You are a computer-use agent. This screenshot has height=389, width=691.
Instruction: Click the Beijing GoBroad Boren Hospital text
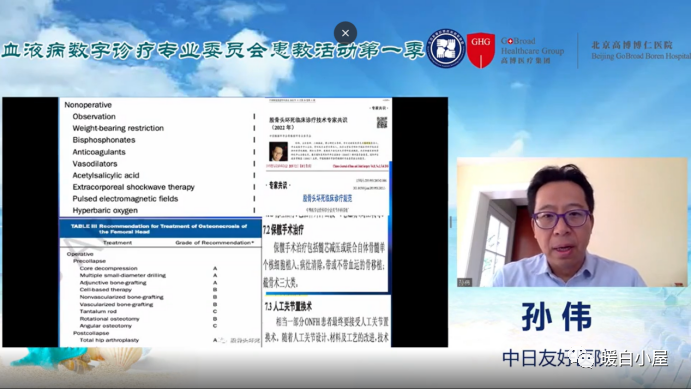tap(641, 56)
